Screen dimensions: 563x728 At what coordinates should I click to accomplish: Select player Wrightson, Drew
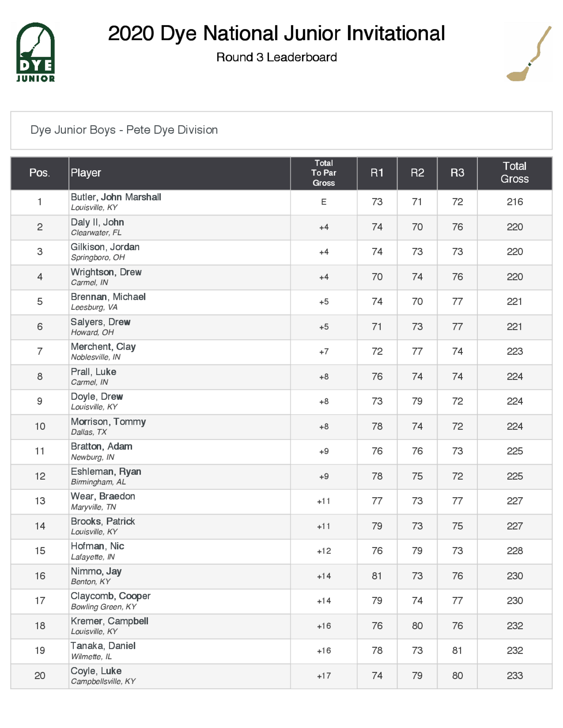pyautogui.click(x=106, y=272)
